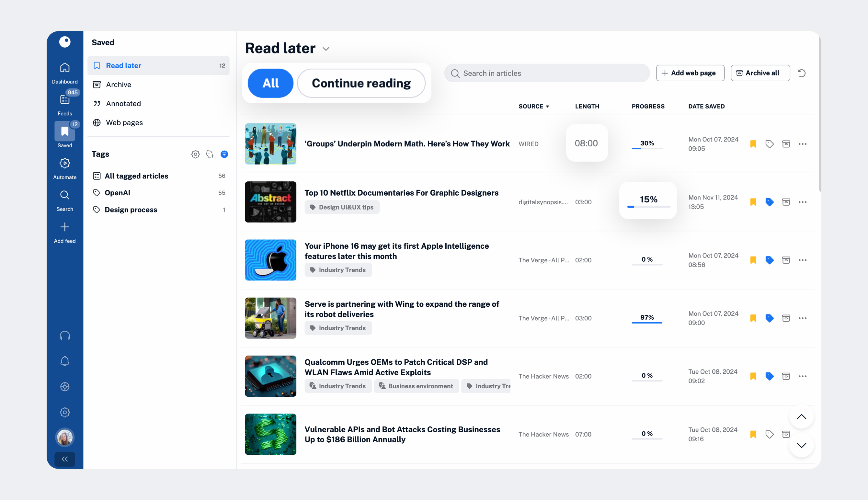This screenshot has height=500, width=868.
Task: Switch to the Continue reading tab
Action: [361, 83]
